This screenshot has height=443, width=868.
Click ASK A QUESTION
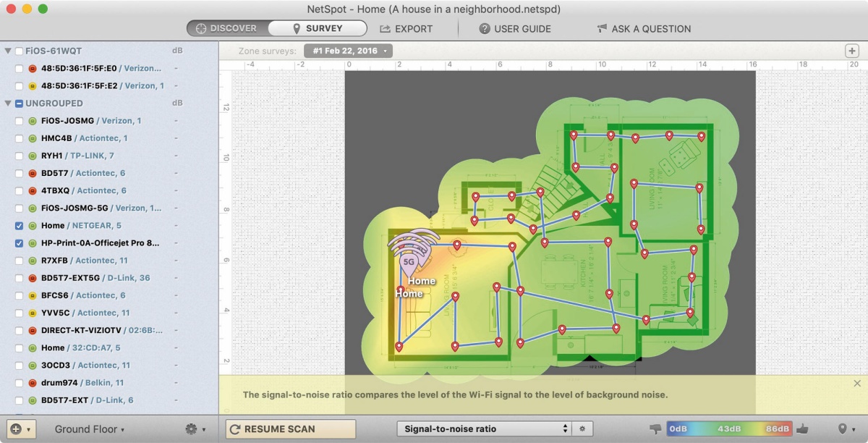pos(644,29)
